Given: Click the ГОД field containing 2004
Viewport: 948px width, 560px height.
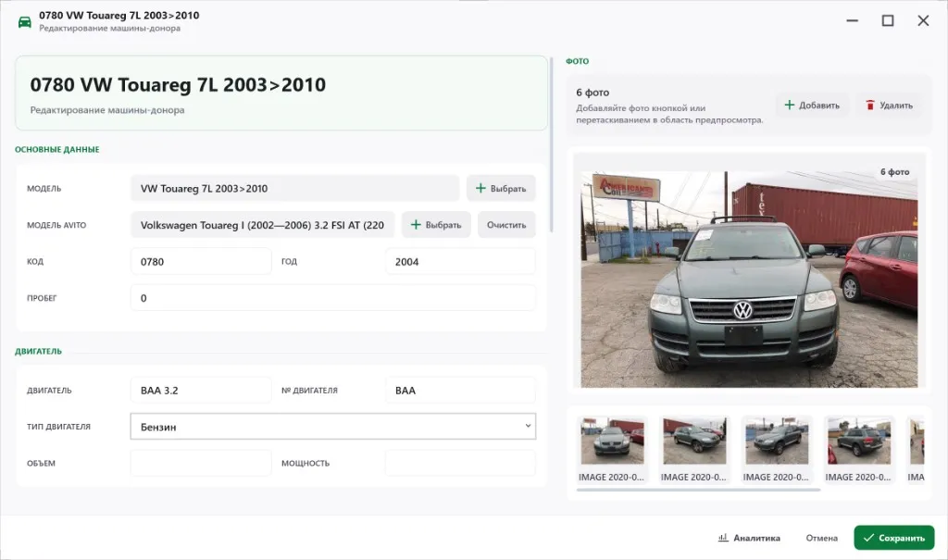Looking at the screenshot, I should pyautogui.click(x=460, y=261).
